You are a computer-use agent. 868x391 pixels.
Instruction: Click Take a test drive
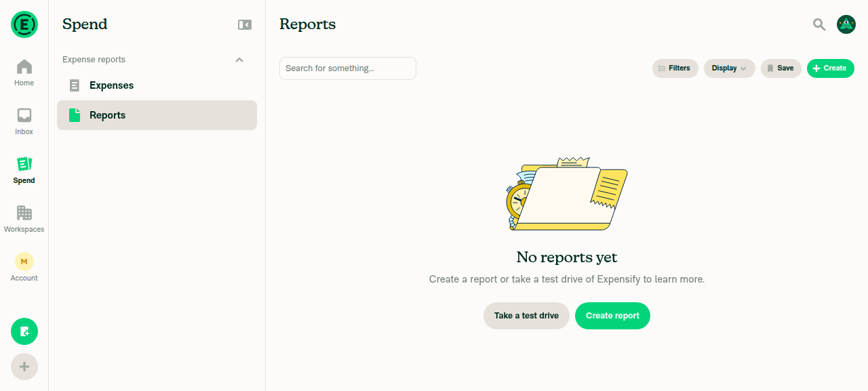coord(526,316)
